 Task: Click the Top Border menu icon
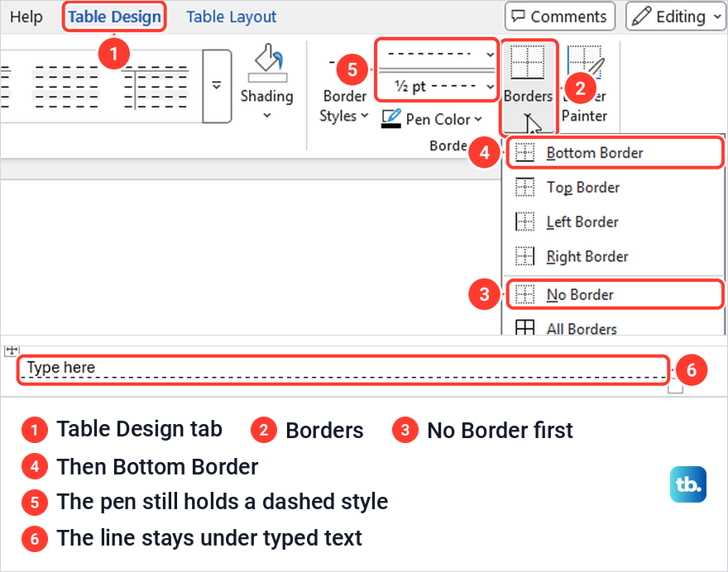pyautogui.click(x=525, y=187)
